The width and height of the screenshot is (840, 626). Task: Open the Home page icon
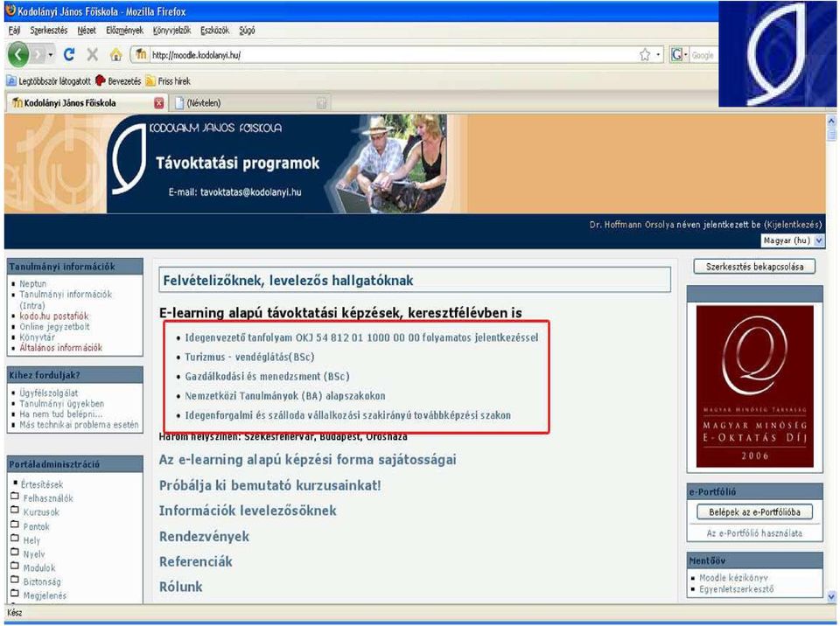coord(115,54)
